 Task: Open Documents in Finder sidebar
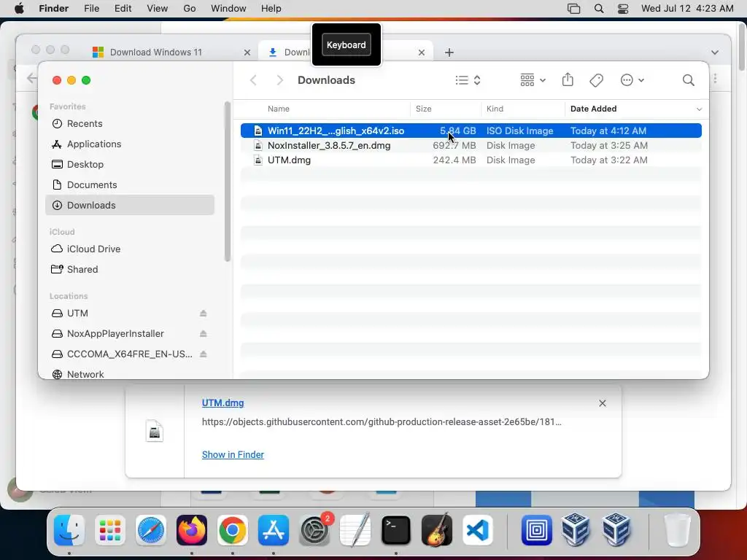coord(130,184)
